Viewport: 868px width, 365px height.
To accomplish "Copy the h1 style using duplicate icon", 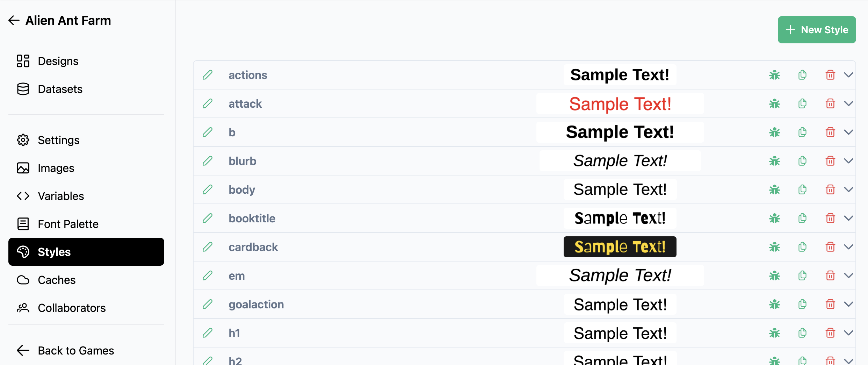I will pos(802,333).
